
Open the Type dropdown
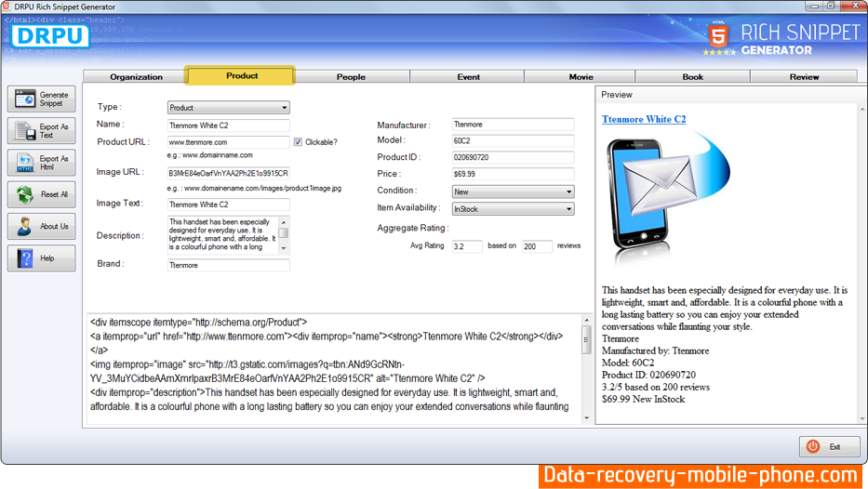click(x=228, y=107)
